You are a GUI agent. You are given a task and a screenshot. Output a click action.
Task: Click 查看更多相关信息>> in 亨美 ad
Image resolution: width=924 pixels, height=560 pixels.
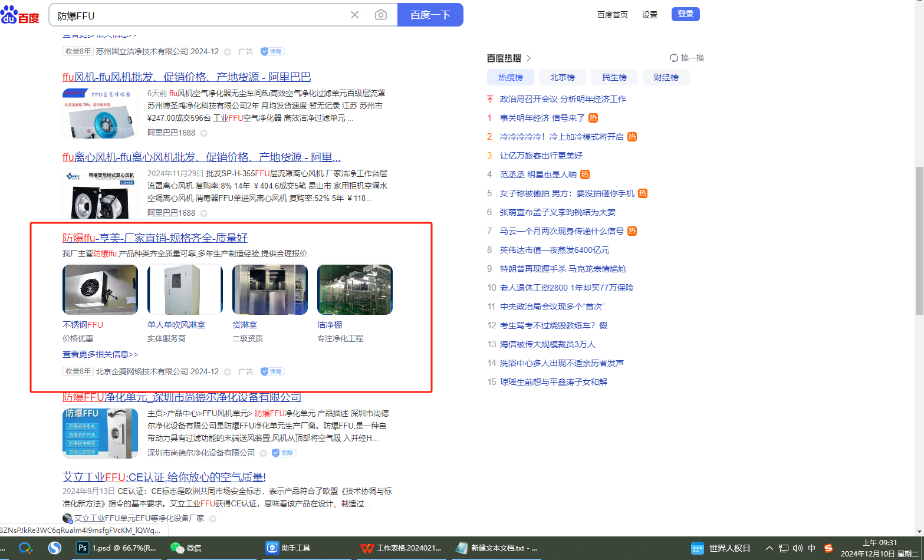pos(100,354)
